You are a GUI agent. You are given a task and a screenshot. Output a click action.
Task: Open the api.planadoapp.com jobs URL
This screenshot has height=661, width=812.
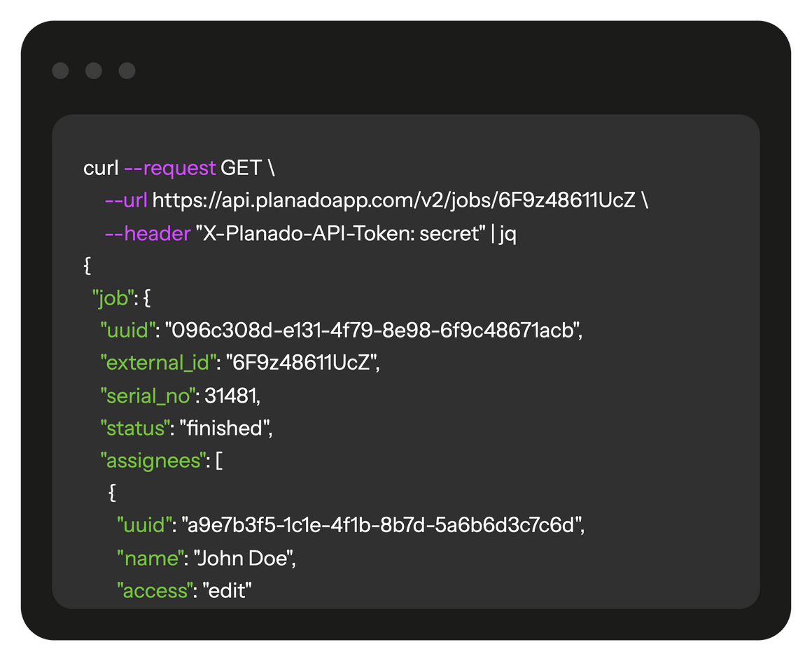point(393,200)
